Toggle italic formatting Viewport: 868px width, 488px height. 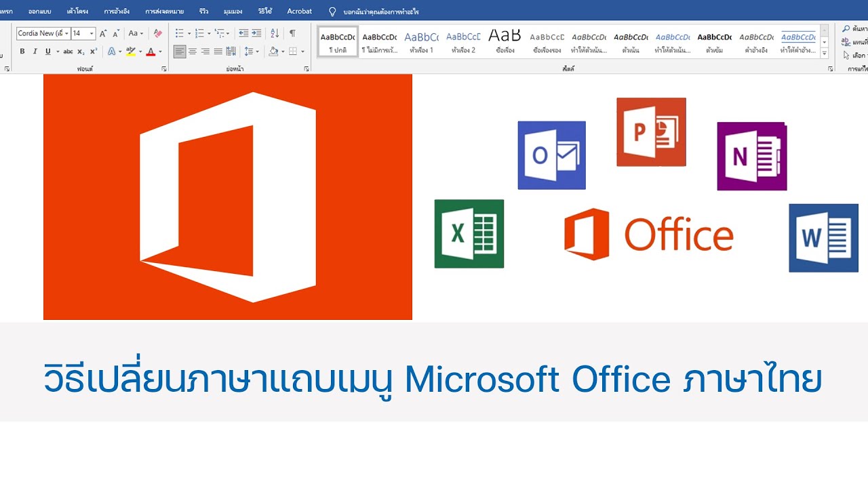(35, 52)
